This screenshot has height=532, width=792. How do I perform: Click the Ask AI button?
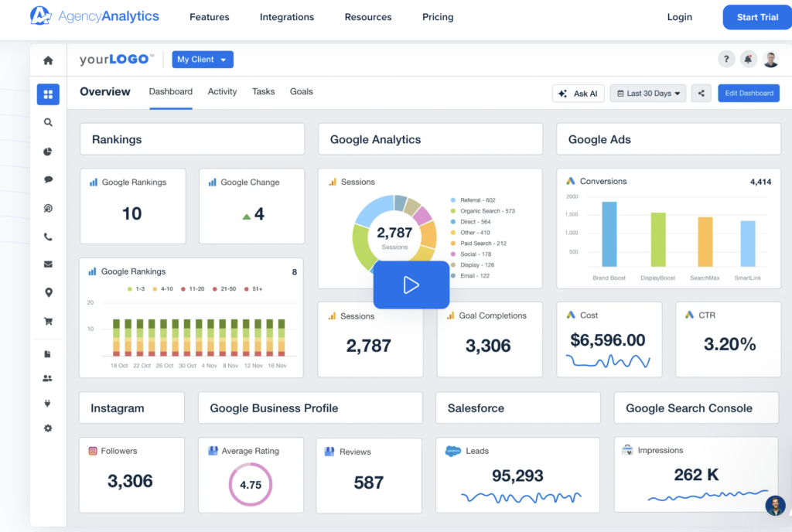tap(579, 94)
